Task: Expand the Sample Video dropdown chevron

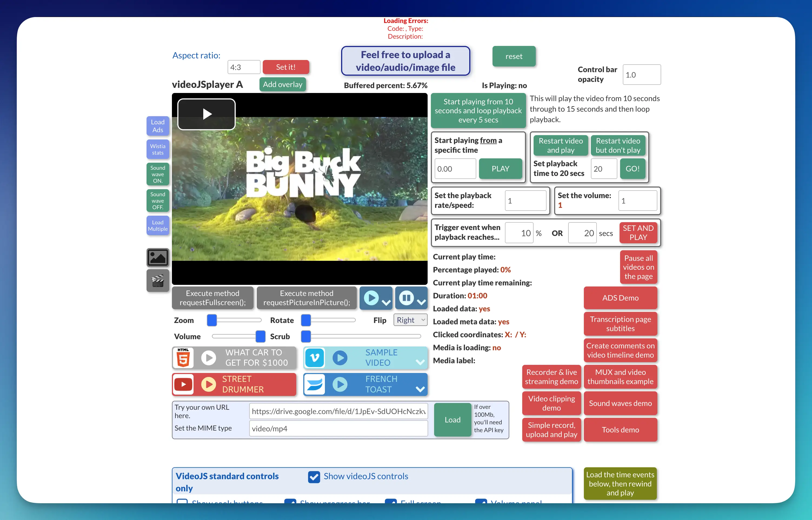Action: pyautogui.click(x=420, y=362)
